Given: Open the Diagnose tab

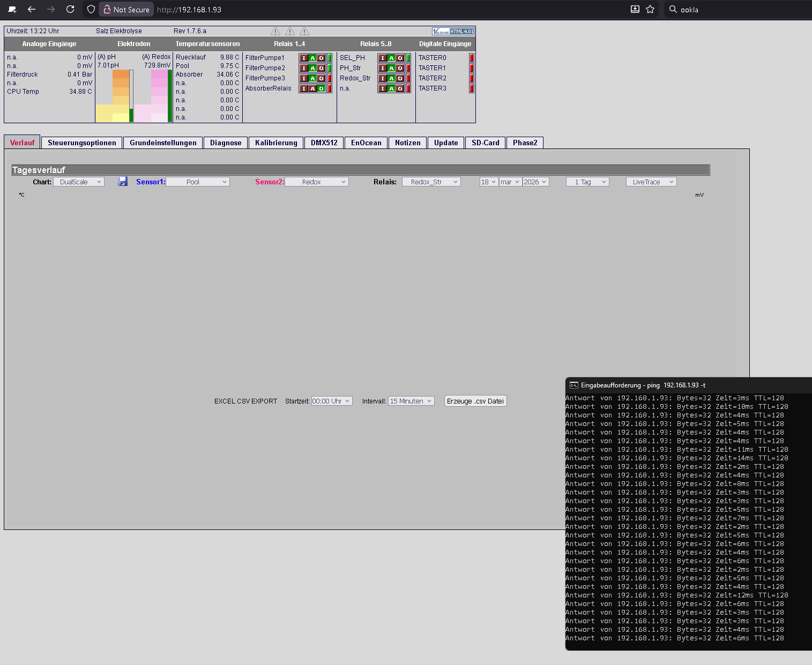Looking at the screenshot, I should (226, 143).
